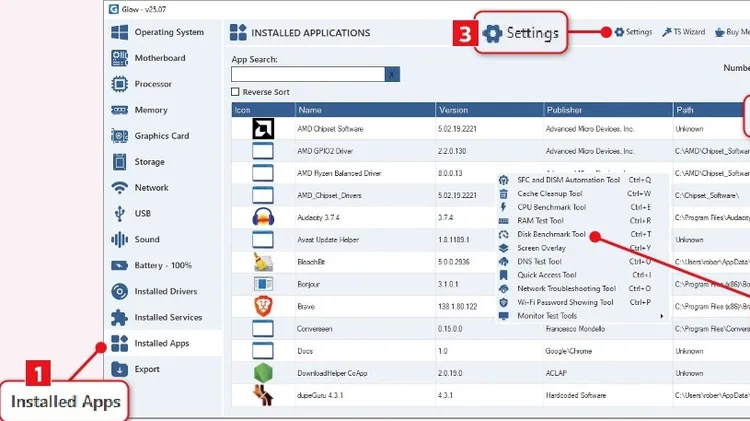Open the Operating System section icon
The image size is (750, 421).
pyautogui.click(x=119, y=32)
